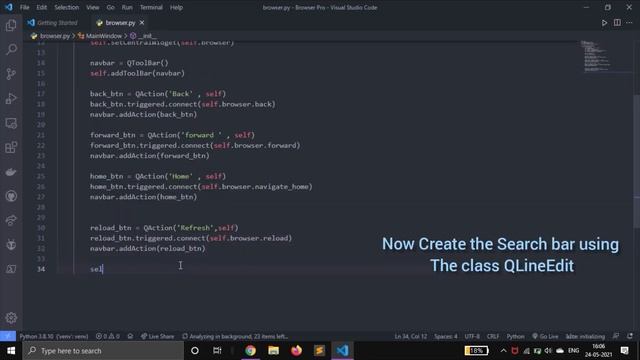Open the Explorer view in activity bar

tap(11, 25)
